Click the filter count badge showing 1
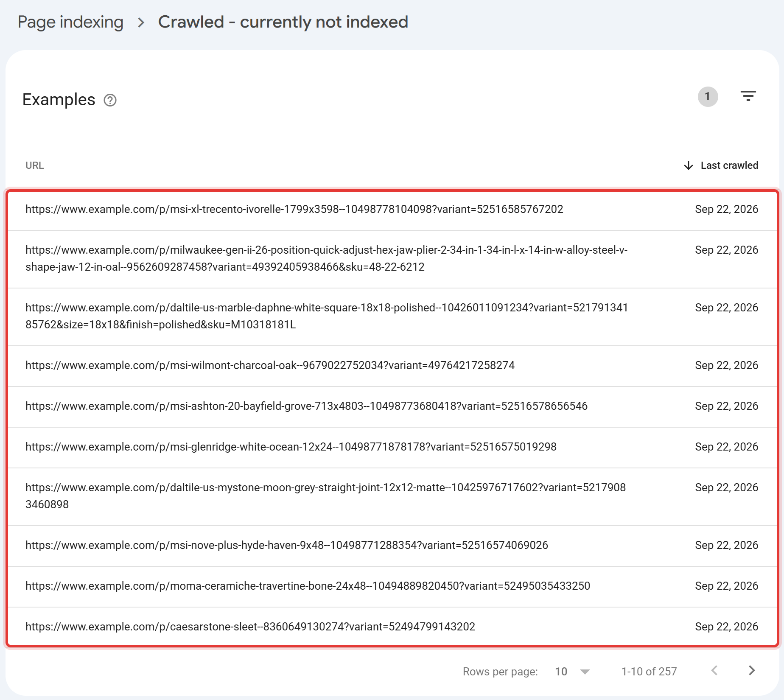Image resolution: width=784 pixels, height=700 pixels. pos(708,97)
